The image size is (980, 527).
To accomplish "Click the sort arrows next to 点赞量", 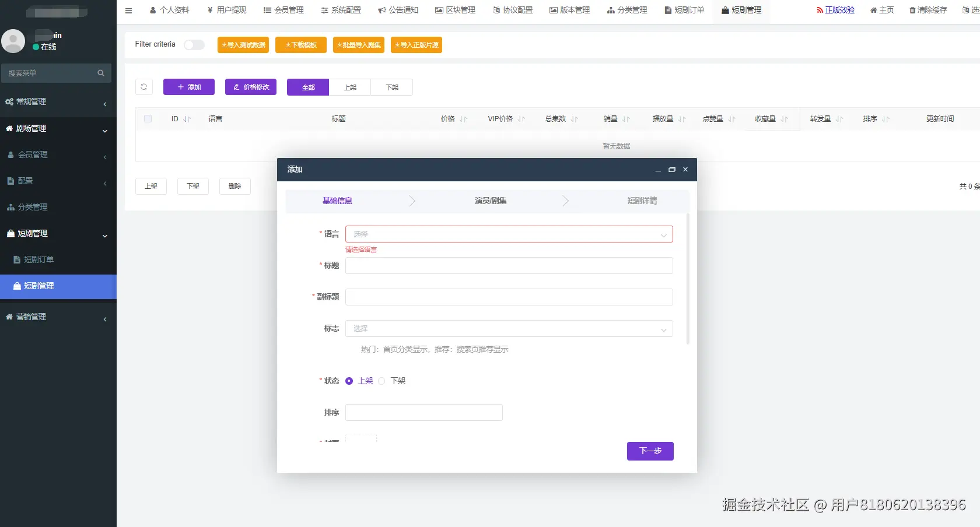I will pos(731,119).
